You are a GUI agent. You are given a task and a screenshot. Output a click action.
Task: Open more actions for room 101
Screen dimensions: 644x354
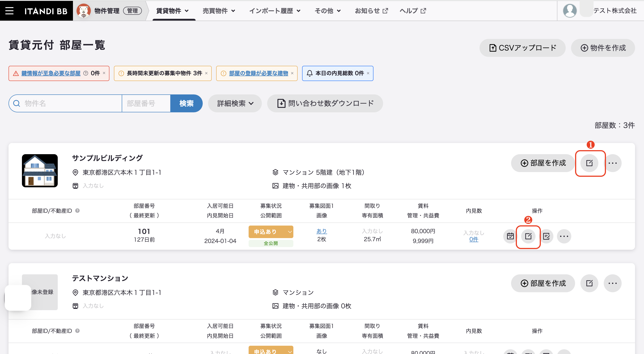pyautogui.click(x=564, y=236)
